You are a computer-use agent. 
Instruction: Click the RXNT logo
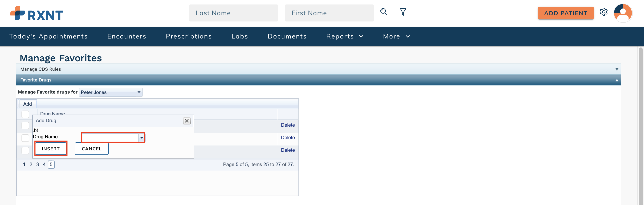pos(37,13)
